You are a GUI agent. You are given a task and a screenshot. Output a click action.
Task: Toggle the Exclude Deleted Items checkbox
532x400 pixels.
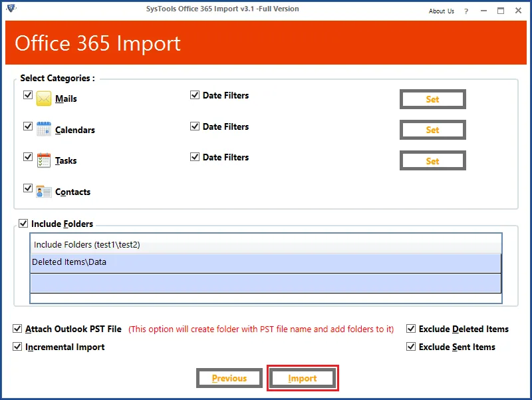(x=411, y=328)
